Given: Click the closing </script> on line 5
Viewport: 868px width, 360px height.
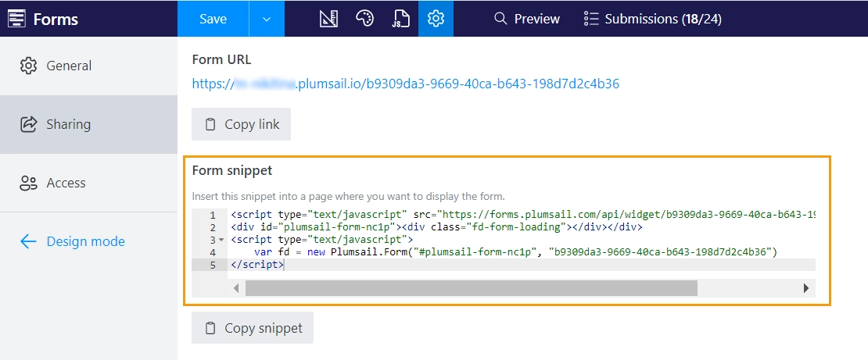Looking at the screenshot, I should click(x=257, y=265).
